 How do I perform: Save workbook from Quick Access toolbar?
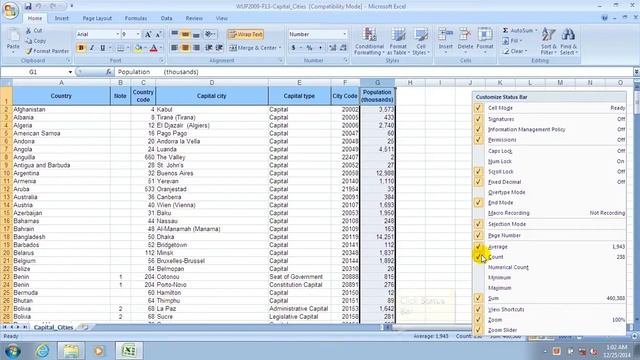coord(28,6)
